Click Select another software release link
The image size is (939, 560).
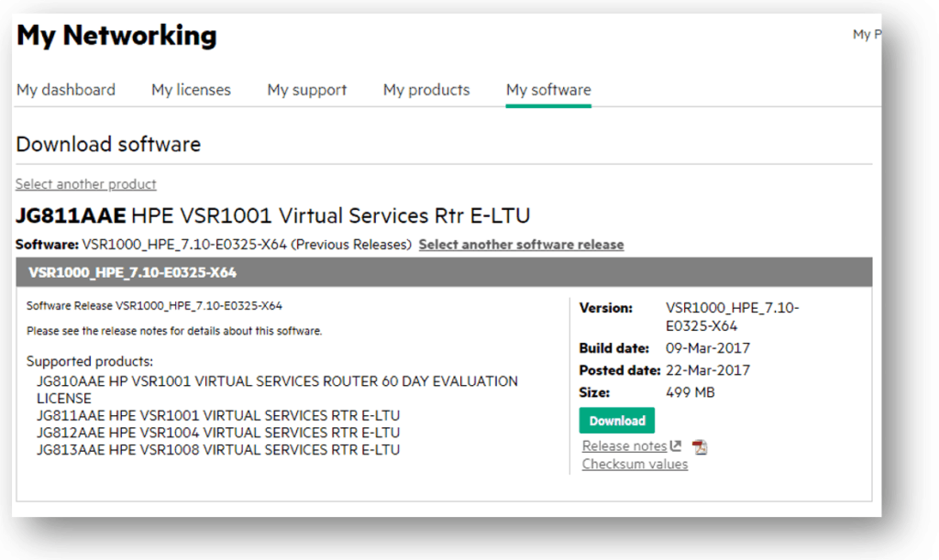521,245
